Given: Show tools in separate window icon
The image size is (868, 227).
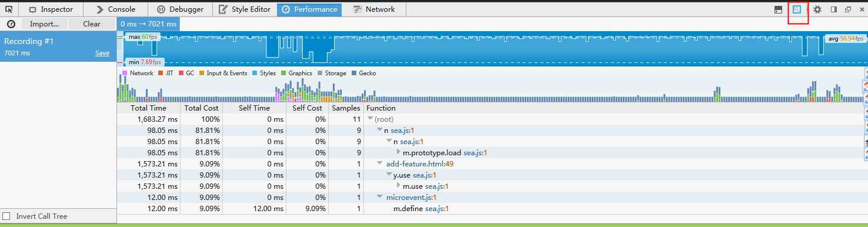Looking at the screenshot, I should (x=849, y=9).
